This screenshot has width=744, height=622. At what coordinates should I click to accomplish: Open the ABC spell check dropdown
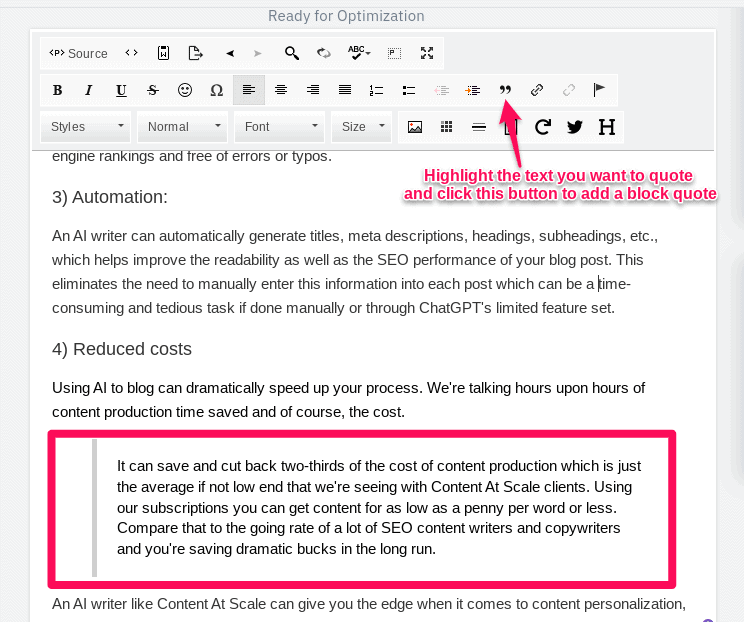pyautogui.click(x=359, y=53)
